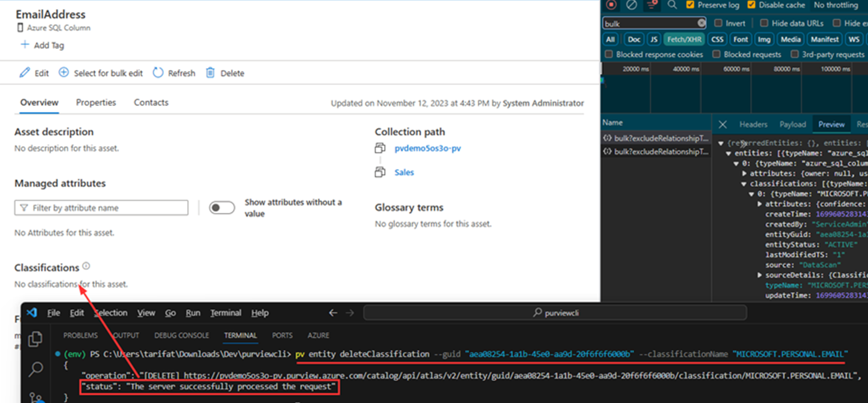The width and height of the screenshot is (868, 403).
Task: Open VS Code Explorer files icon
Action: pyautogui.click(x=35, y=339)
